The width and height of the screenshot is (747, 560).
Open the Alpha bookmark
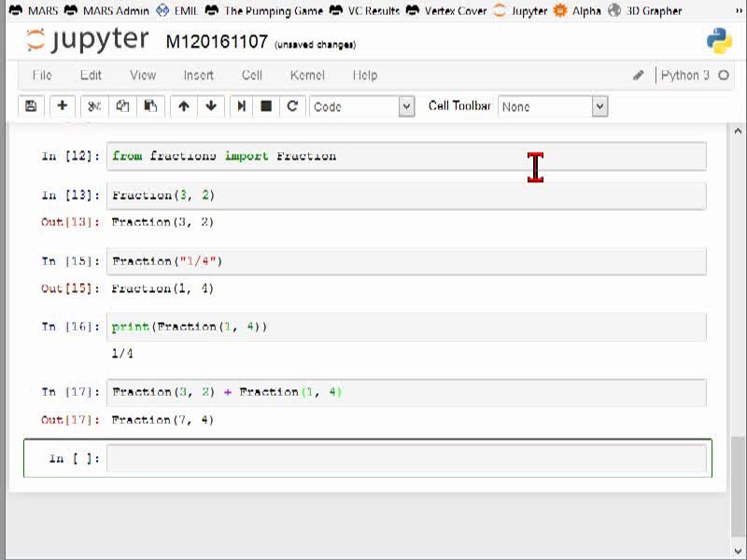point(577,10)
